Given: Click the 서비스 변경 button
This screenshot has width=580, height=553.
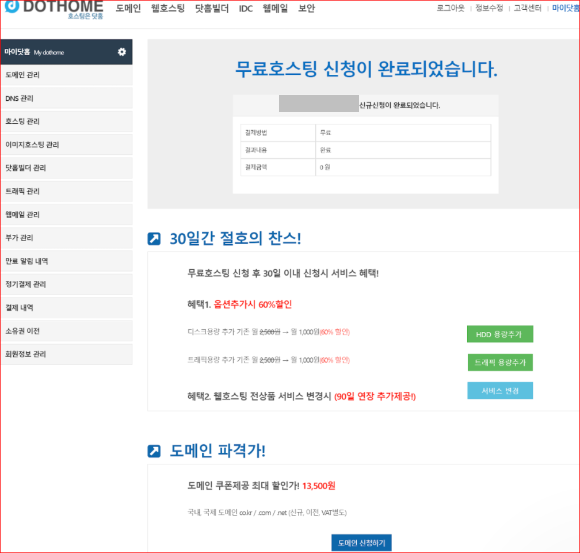Looking at the screenshot, I should coord(500,391).
